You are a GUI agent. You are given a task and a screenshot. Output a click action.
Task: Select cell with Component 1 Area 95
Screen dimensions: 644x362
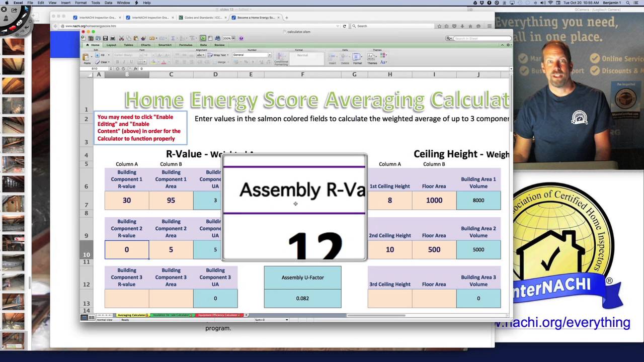171,200
